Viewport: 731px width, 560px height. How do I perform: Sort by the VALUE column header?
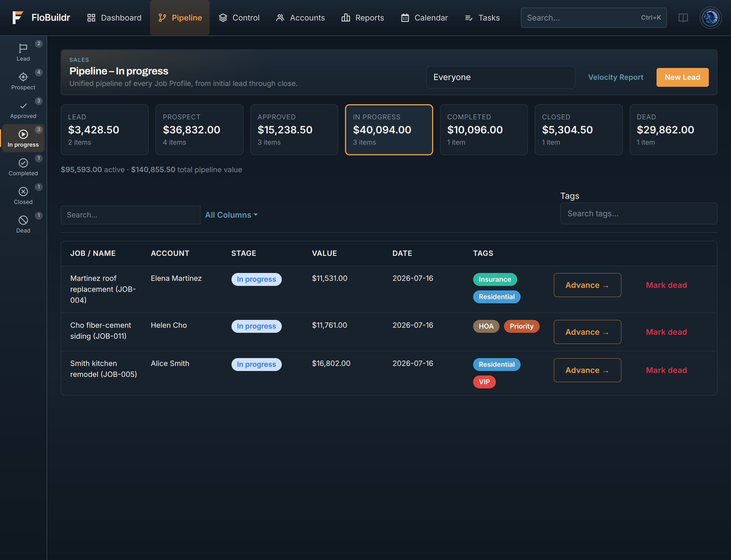click(324, 253)
